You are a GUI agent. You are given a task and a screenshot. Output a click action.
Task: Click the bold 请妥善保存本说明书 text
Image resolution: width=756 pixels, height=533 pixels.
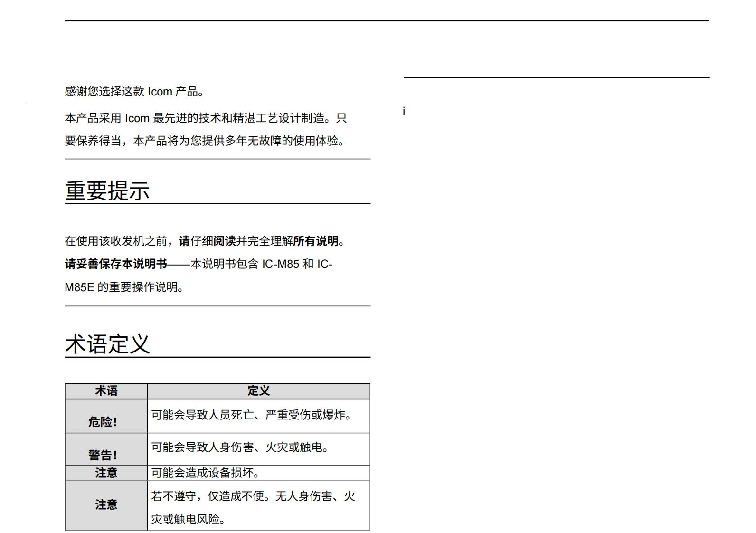click(x=116, y=264)
